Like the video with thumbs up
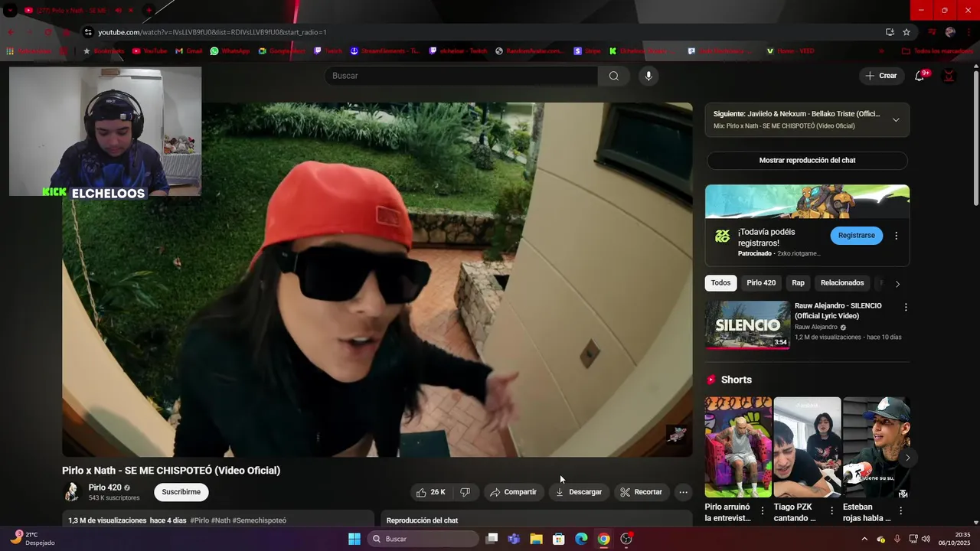 [x=430, y=492]
